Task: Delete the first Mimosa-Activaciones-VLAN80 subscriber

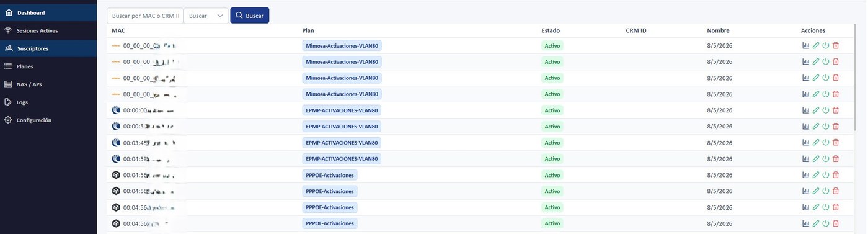Action: 836,45
